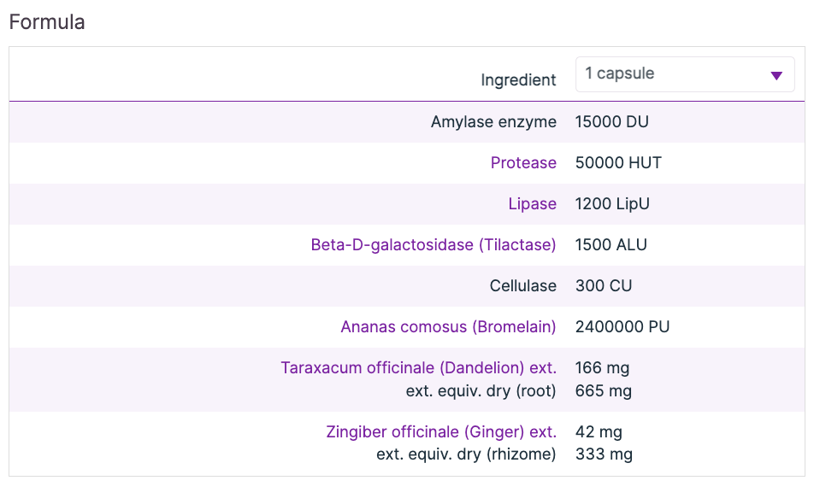Select the 1500 ALU amount
This screenshot has height=504, width=814.
pyautogui.click(x=611, y=245)
